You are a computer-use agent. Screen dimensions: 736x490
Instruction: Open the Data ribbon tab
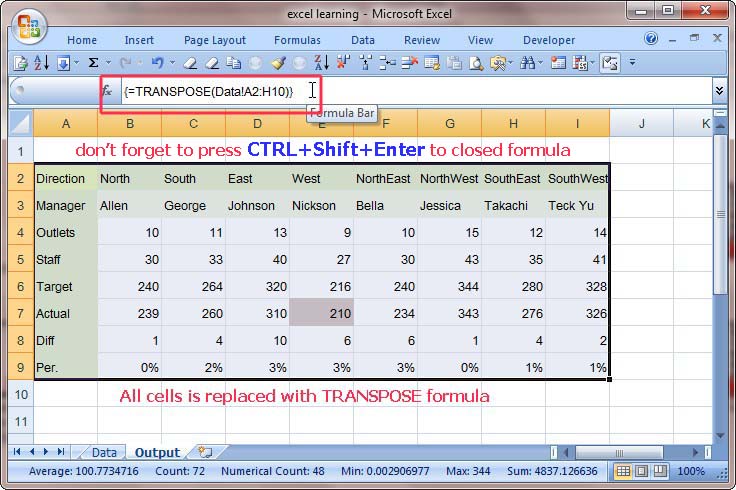click(x=363, y=40)
